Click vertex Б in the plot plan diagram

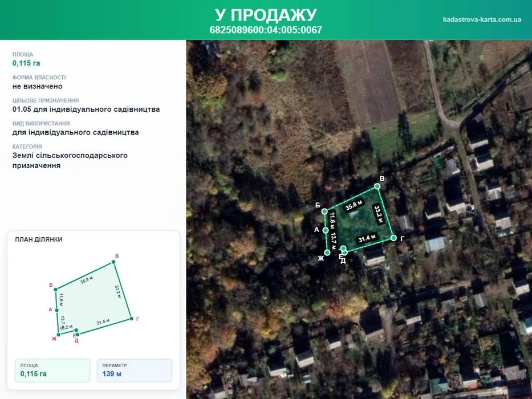pyautogui.click(x=55, y=290)
